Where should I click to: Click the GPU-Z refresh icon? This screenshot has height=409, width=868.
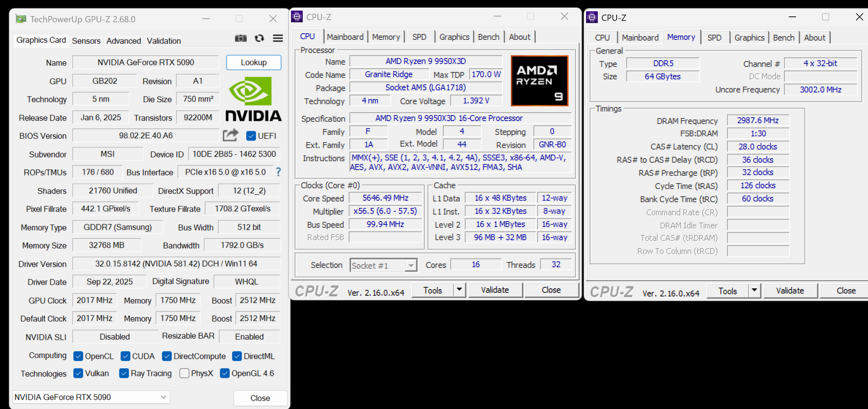(259, 38)
